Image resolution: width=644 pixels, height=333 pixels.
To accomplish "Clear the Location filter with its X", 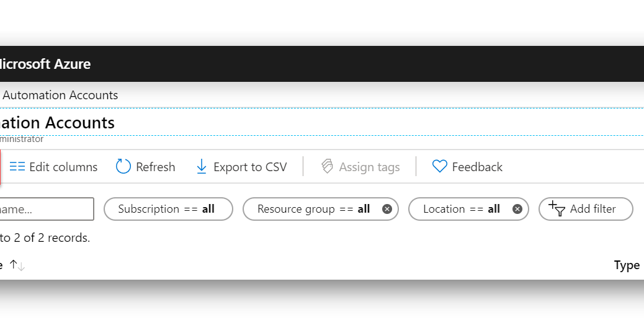I will pyautogui.click(x=517, y=209).
